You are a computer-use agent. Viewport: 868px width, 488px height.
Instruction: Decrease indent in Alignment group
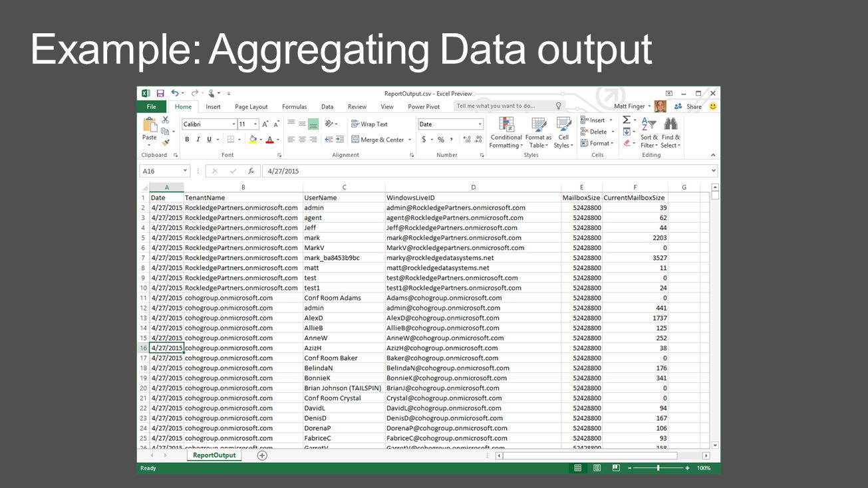click(x=329, y=140)
